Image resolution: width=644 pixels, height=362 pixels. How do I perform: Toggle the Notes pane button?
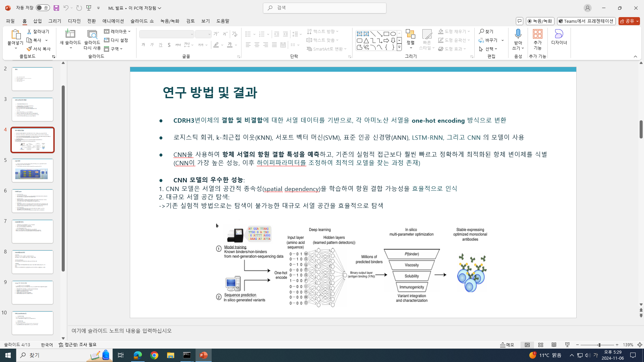pos(507,345)
